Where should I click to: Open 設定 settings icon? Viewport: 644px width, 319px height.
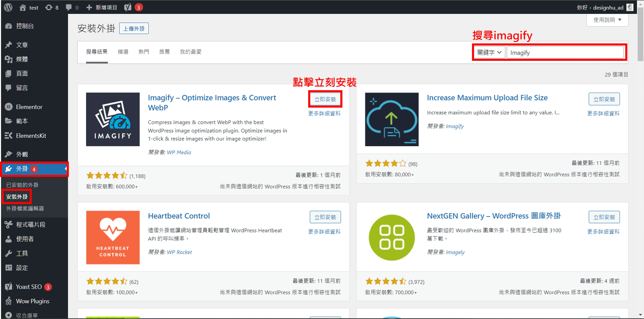(8, 268)
